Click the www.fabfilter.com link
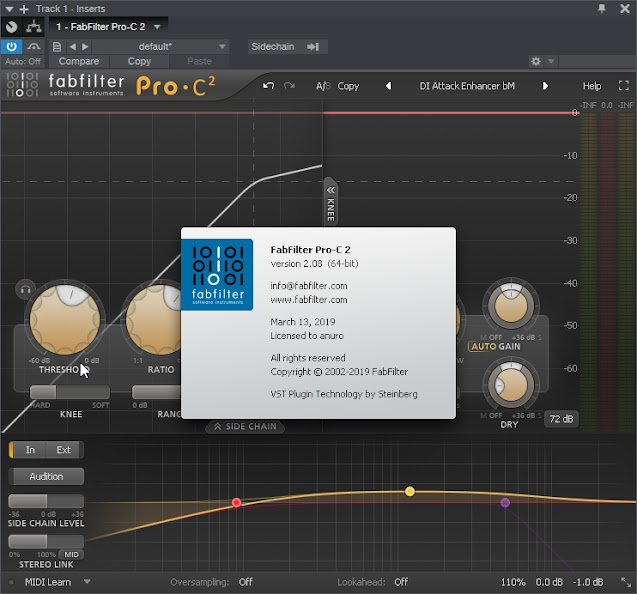 tap(309, 300)
